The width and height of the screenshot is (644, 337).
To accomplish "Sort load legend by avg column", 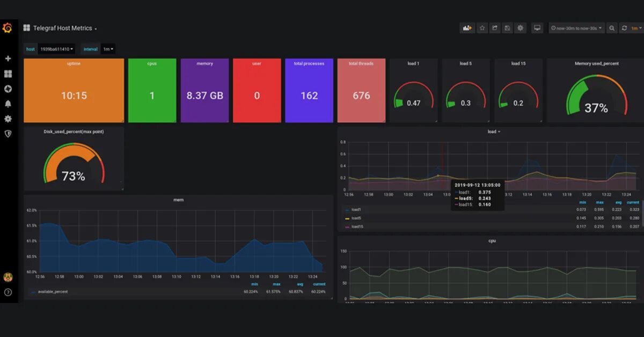I will coord(617,202).
